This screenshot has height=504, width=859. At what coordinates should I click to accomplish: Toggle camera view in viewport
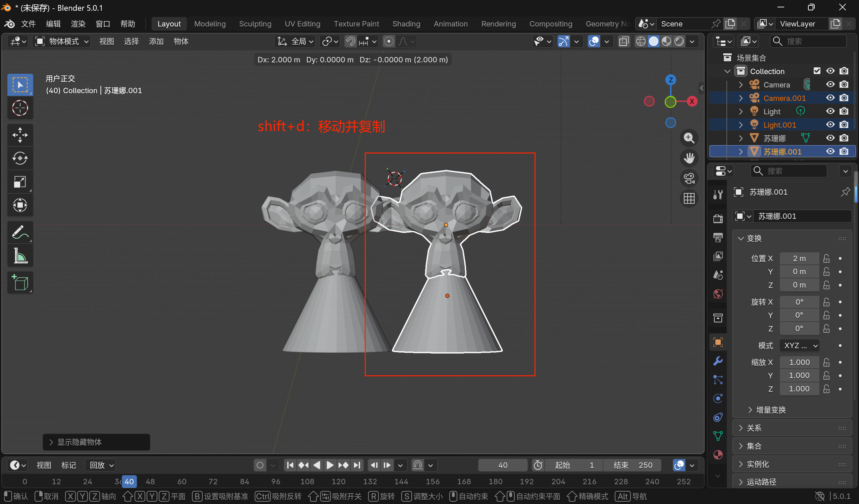click(689, 178)
